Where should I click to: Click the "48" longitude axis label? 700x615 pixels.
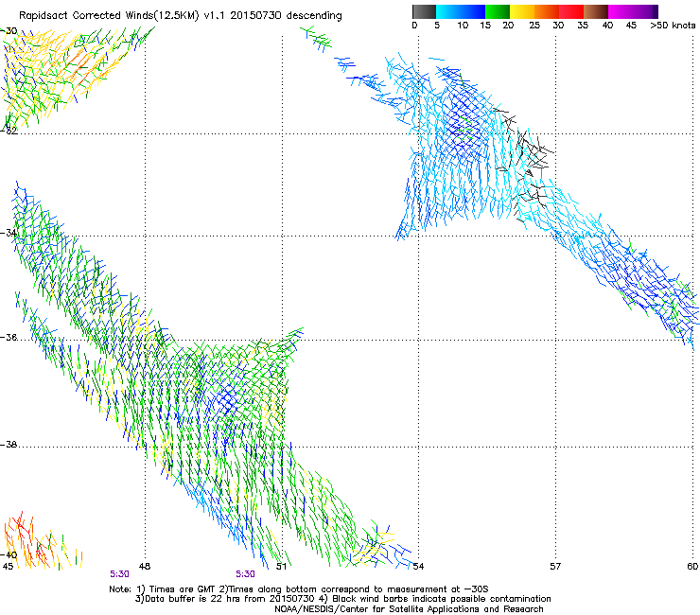144,567
